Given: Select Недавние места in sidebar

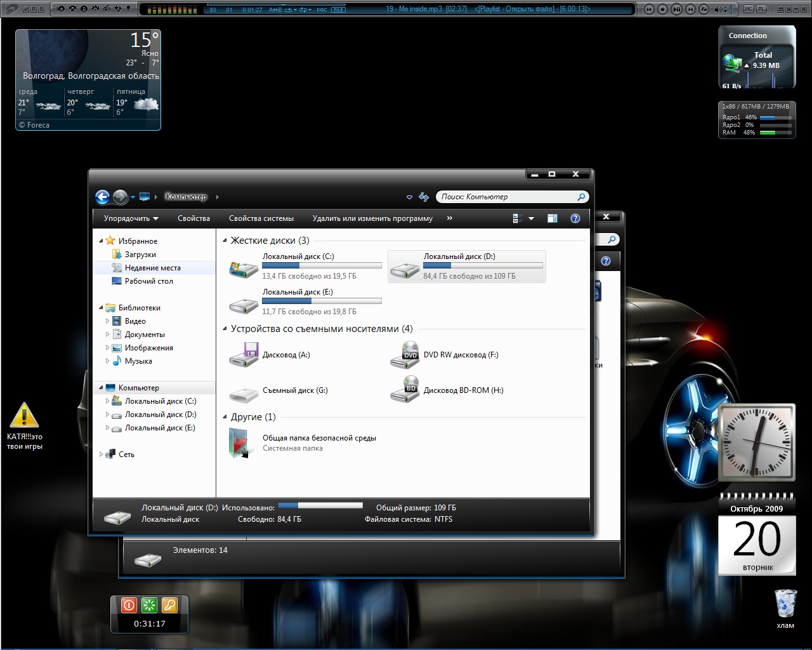Looking at the screenshot, I should (153, 268).
